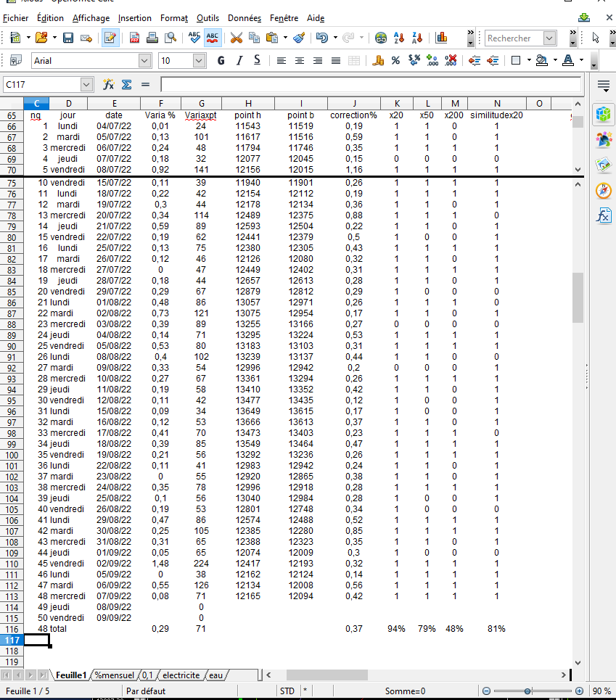Click the Save document icon
616x700 pixels.
[68, 38]
